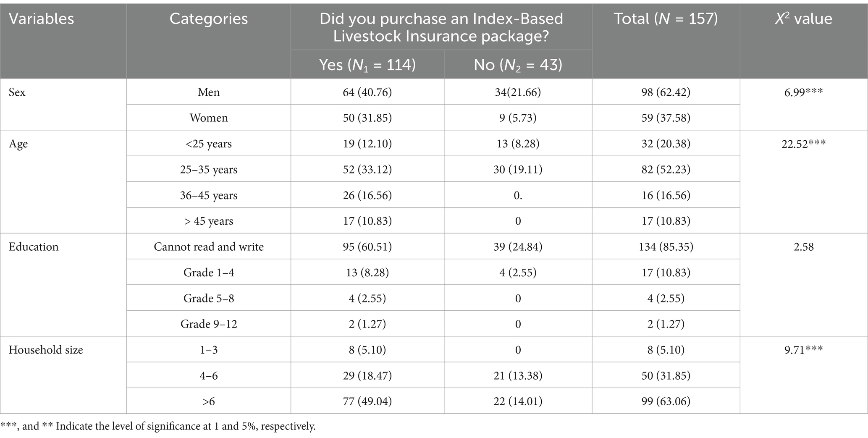Select the Household size row label

click(x=46, y=350)
